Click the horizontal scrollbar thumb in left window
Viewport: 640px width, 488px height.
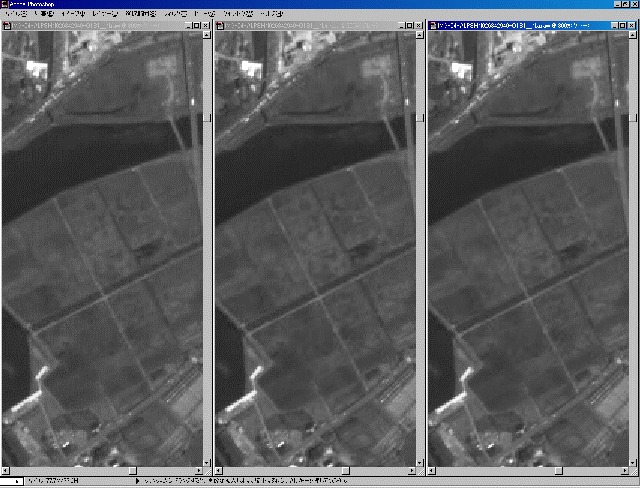click(133, 471)
